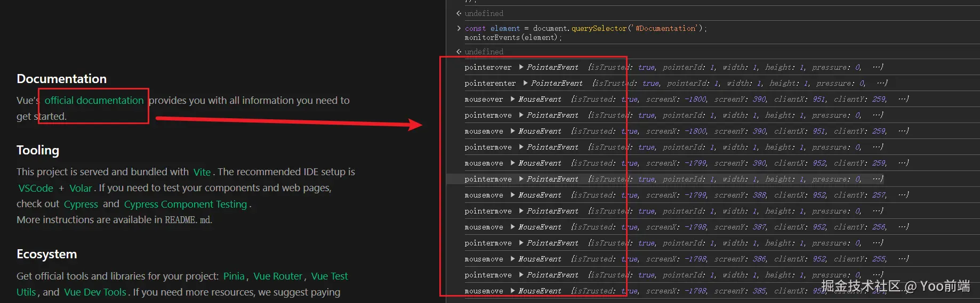Follow the Cypress Component Testing link
980x303 pixels.
pyautogui.click(x=186, y=204)
